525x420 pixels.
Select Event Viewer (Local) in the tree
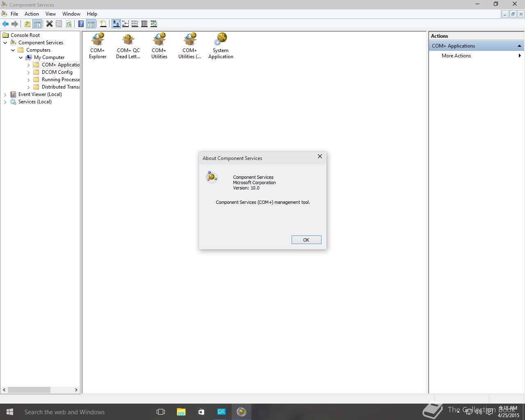[x=40, y=94]
